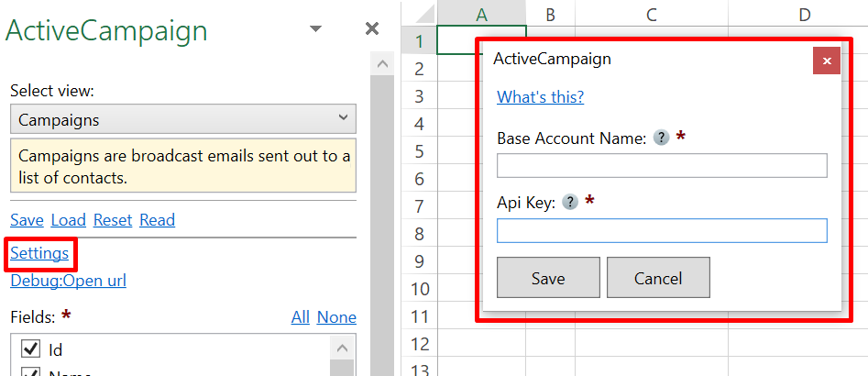Open the Select view Campaigns dropdown
868x376 pixels.
click(183, 119)
